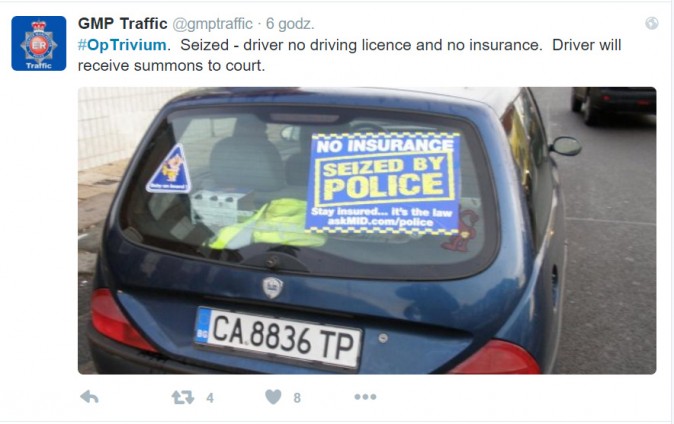Open the 6 godz. timestamp link

(290, 24)
